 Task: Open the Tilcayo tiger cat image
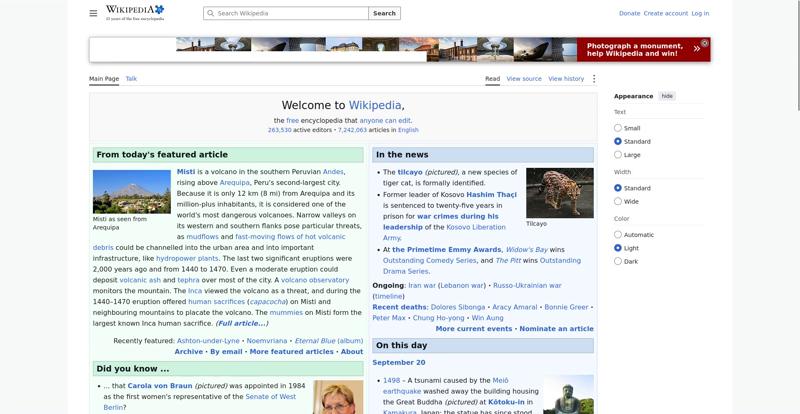pos(560,193)
